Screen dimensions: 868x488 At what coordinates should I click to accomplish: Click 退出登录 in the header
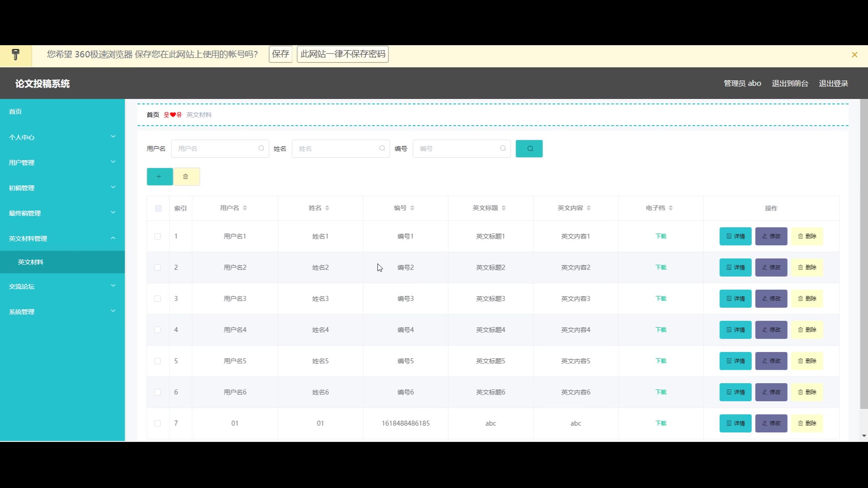[833, 84]
